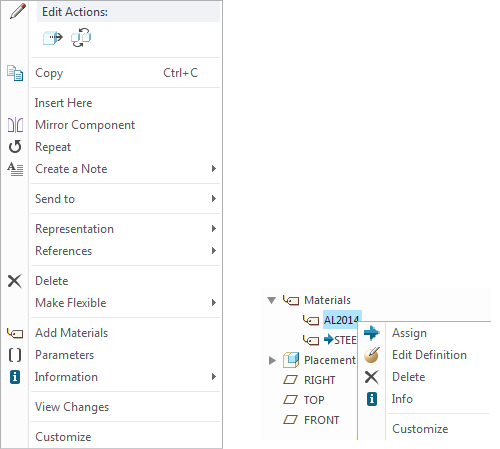The width and height of the screenshot is (500, 449).
Task: Click the Parameters brackets icon
Action: point(15,355)
